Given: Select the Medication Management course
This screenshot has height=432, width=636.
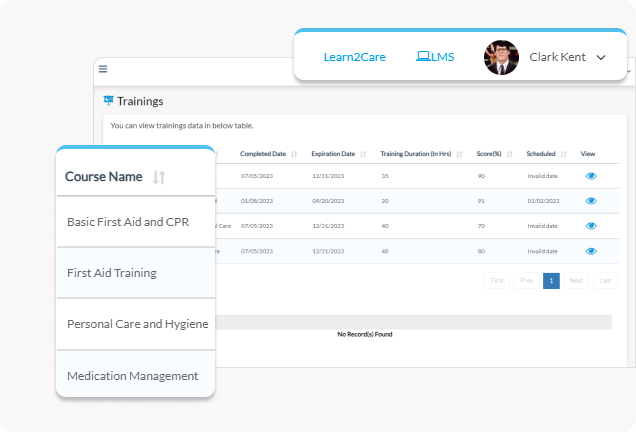Looking at the screenshot, I should [135, 374].
